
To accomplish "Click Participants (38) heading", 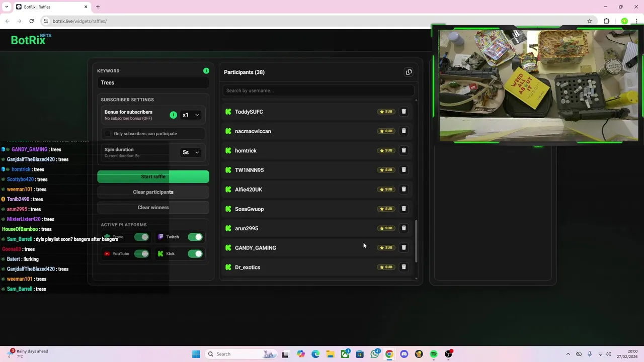I will (x=244, y=72).
